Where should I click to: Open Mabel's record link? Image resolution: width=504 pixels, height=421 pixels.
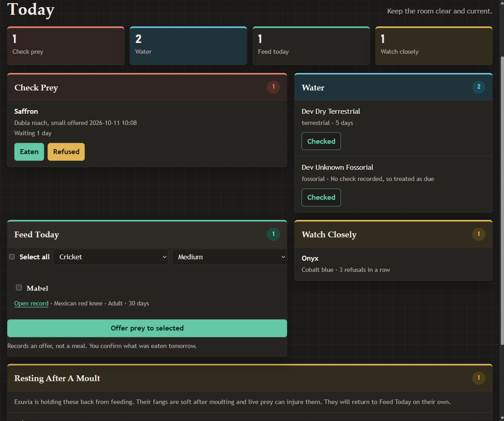[31, 303]
